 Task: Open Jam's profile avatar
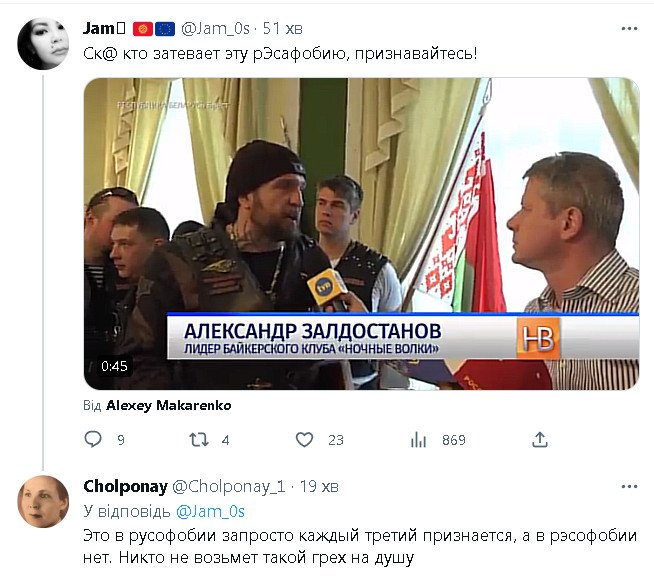[43, 43]
